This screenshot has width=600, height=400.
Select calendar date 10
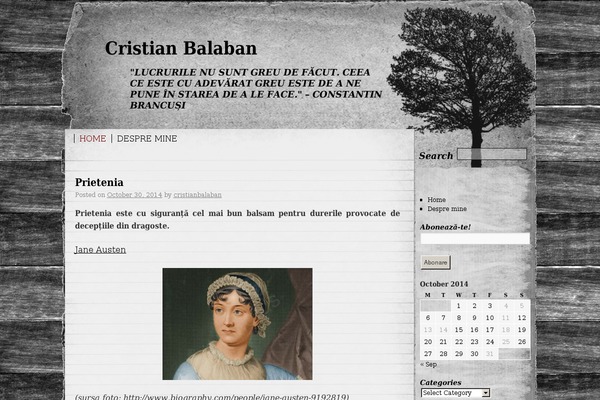pos(490,318)
